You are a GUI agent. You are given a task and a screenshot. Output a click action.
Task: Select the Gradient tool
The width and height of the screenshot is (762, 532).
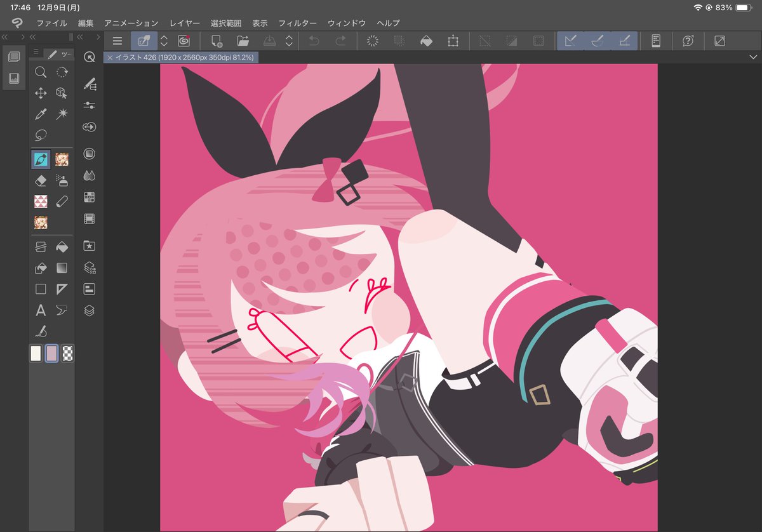[62, 268]
